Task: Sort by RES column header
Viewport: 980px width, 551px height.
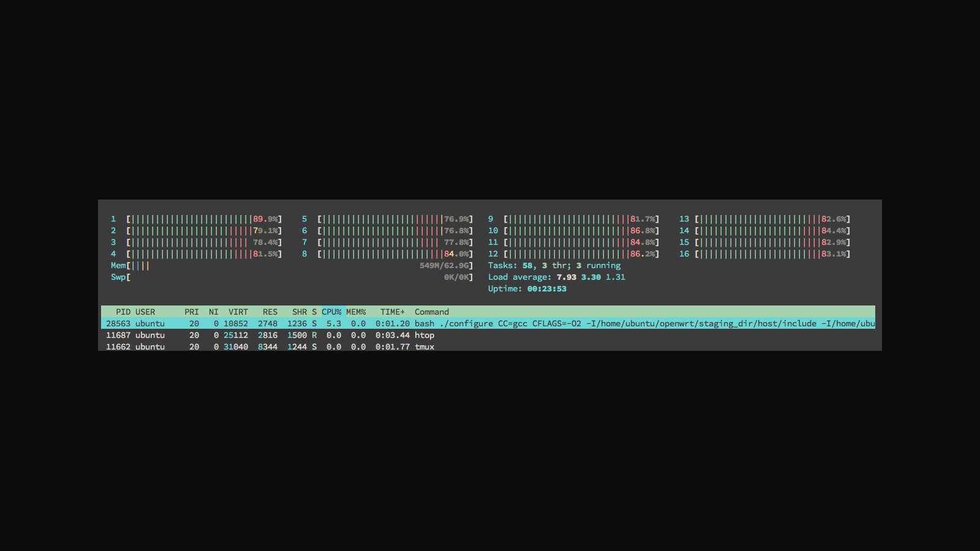Action: pyautogui.click(x=270, y=312)
